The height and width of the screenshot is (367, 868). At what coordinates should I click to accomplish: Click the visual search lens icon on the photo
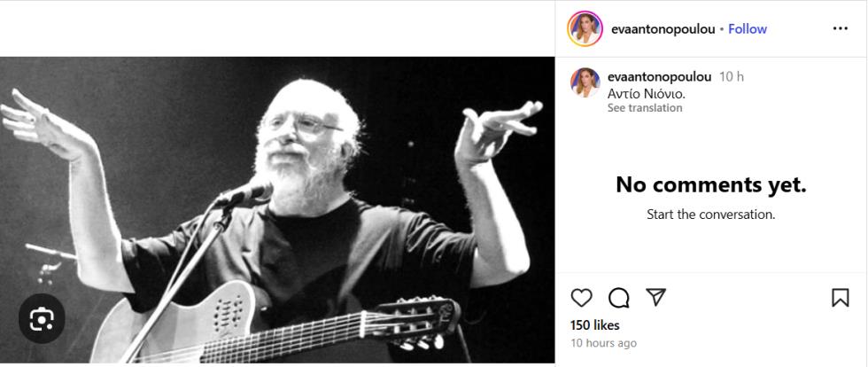click(x=42, y=318)
